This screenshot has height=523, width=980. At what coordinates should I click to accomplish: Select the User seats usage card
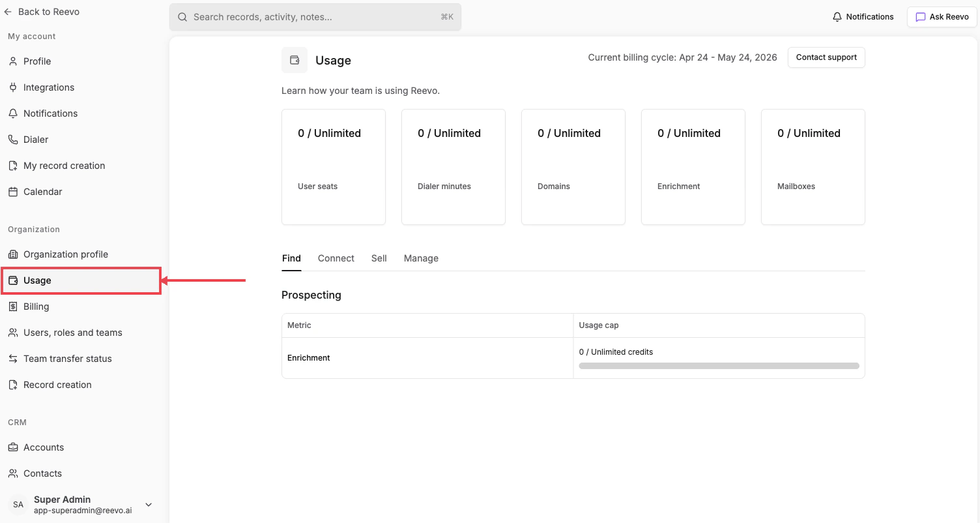(334, 167)
